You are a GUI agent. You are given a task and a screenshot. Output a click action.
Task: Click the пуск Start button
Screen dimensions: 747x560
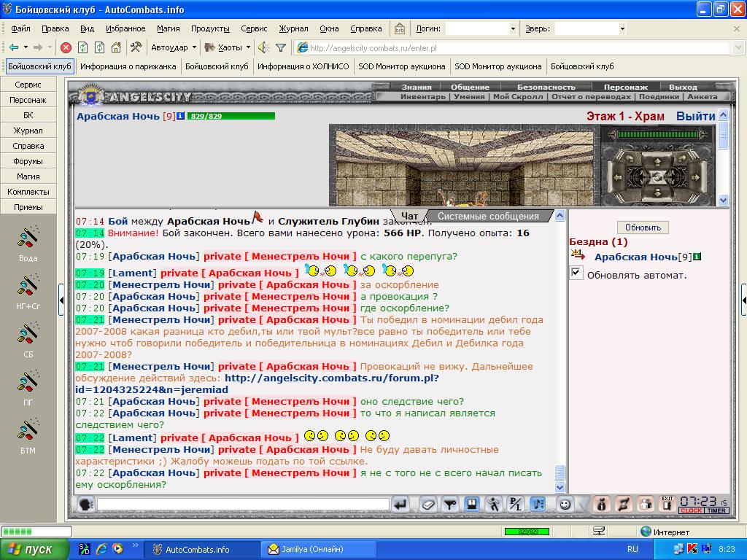34,549
